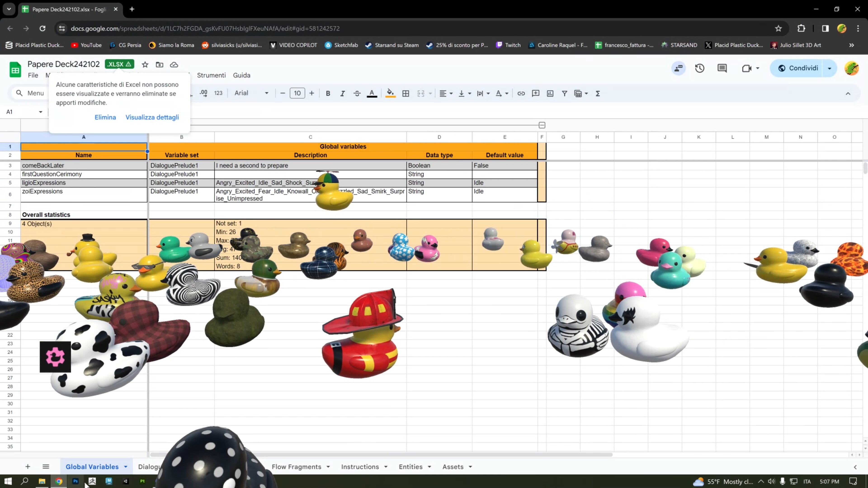868x488 pixels.
Task: Click the Visualizza dettagli link
Action: (152, 117)
